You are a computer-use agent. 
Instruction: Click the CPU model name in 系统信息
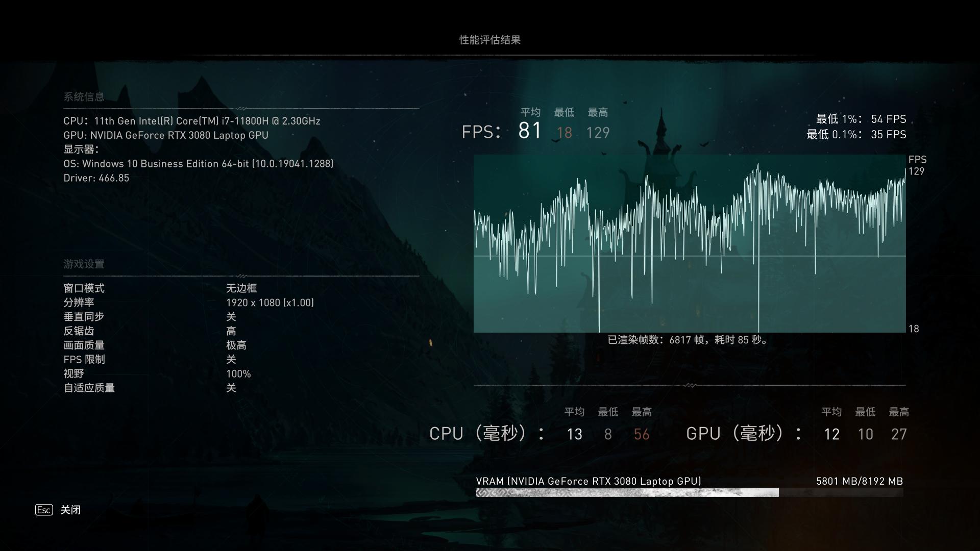coord(191,121)
